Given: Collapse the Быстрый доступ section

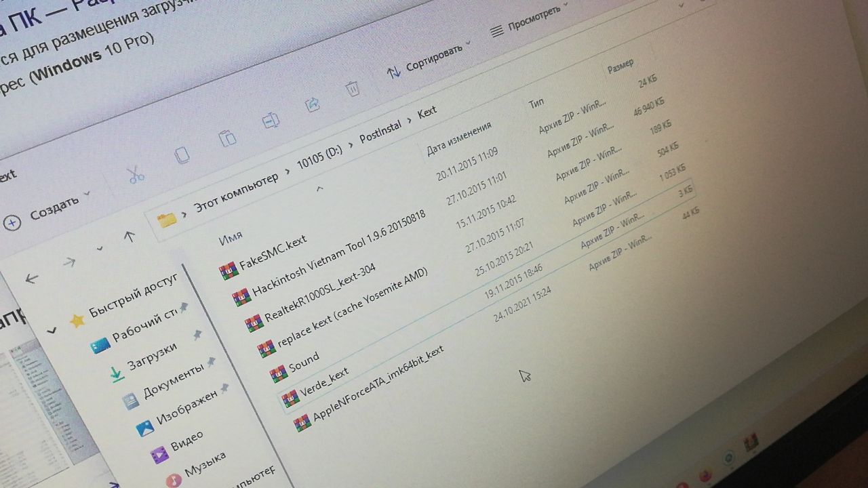Looking at the screenshot, I should (52, 331).
